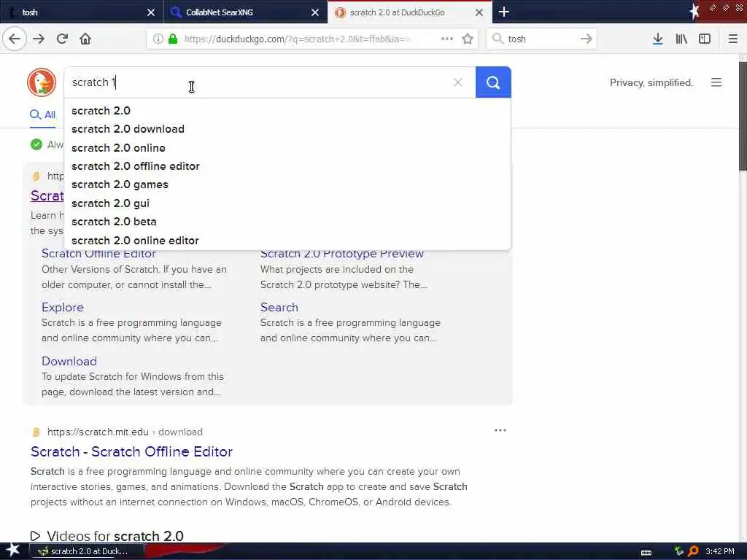This screenshot has width=747, height=560.
Task: Switch to the 'tosh' tab
Action: coord(82,12)
